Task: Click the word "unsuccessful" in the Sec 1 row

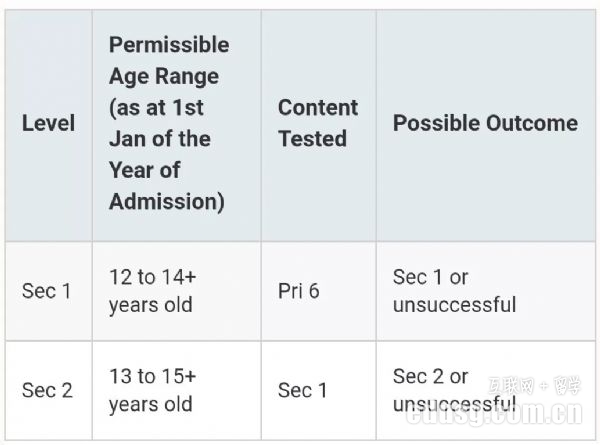Action: tap(454, 304)
